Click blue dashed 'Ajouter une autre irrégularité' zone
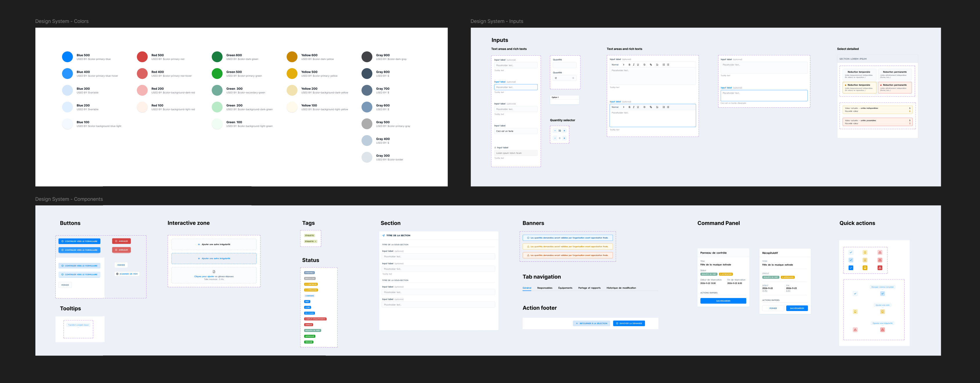Image resolution: width=980 pixels, height=383 pixels. point(214,259)
